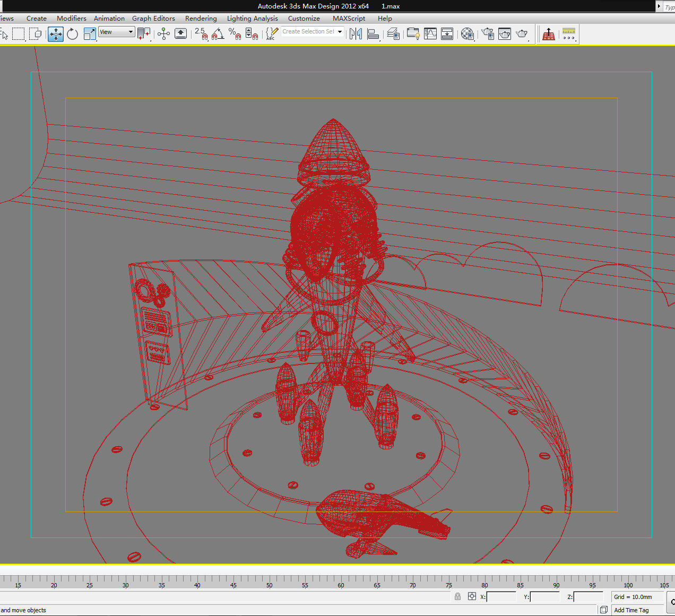Open Edit Named Selection Sets
This screenshot has height=616, width=675.
(272, 34)
